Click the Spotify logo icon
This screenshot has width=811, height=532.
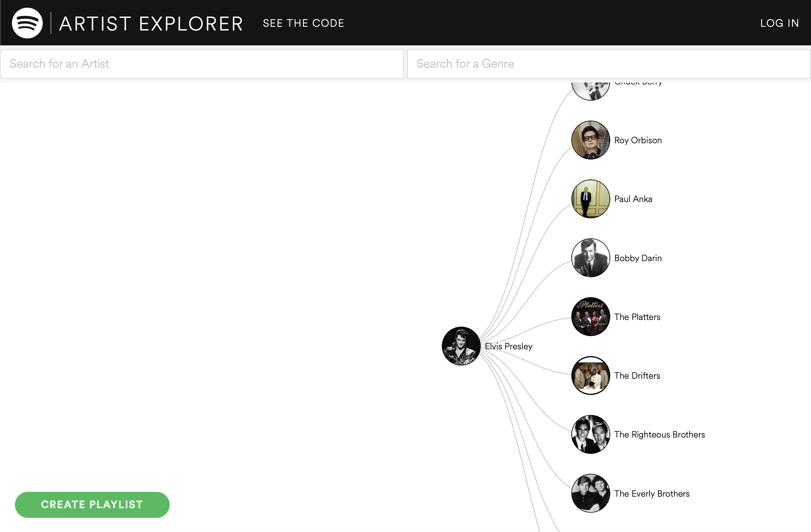coord(27,23)
